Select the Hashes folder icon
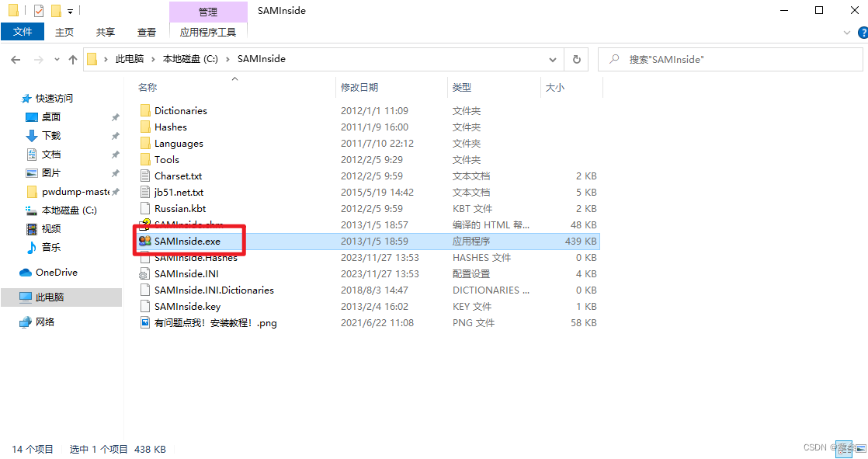The width and height of the screenshot is (868, 459). tap(145, 127)
